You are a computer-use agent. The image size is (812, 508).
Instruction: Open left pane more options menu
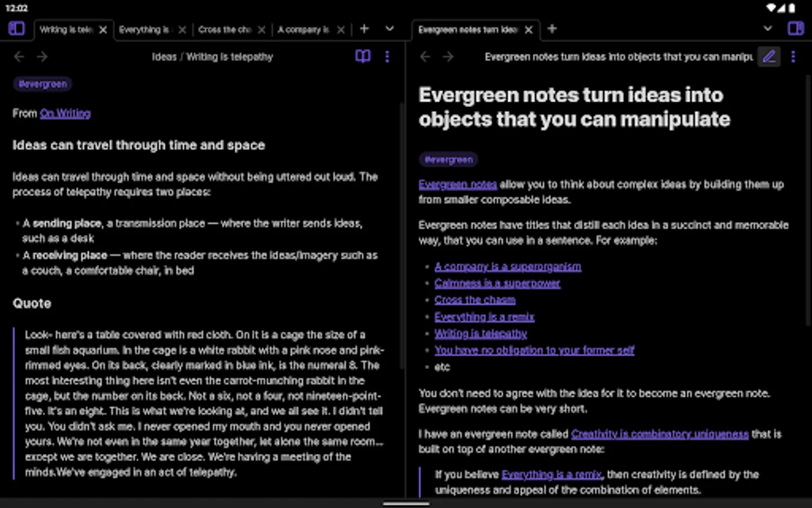(x=387, y=56)
